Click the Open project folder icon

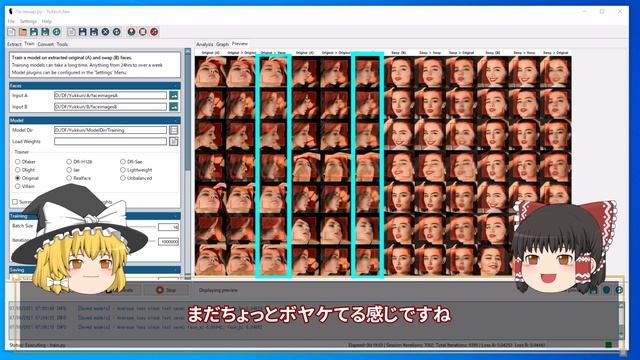coord(23,32)
